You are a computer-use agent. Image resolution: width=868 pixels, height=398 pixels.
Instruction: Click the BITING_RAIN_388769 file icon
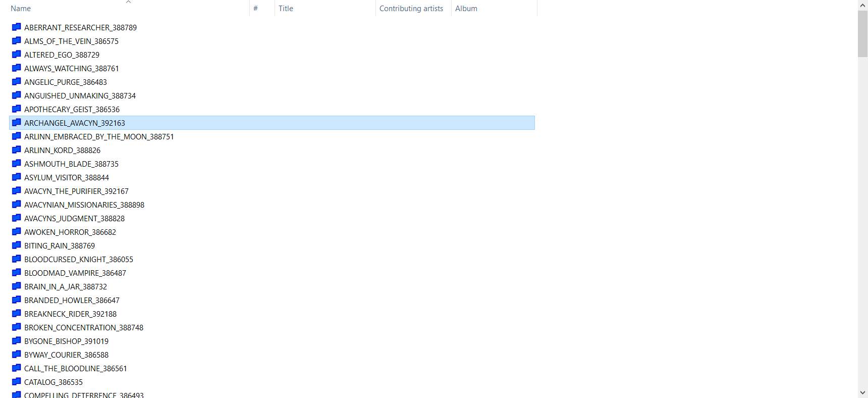(16, 245)
